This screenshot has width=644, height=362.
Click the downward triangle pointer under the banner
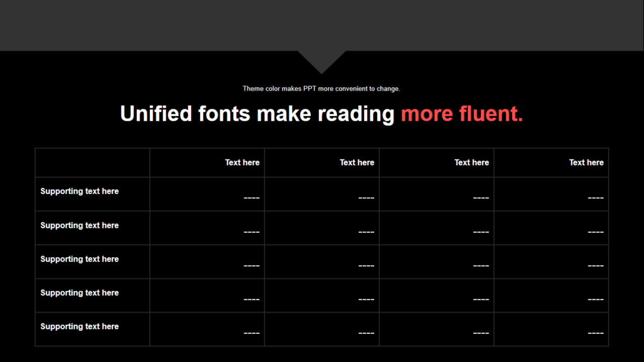(321, 60)
